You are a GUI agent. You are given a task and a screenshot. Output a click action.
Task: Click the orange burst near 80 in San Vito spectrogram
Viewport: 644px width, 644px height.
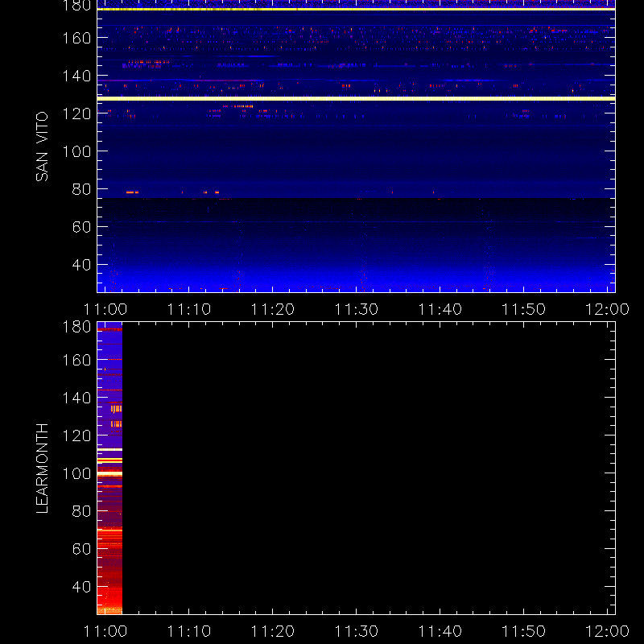[132, 192]
